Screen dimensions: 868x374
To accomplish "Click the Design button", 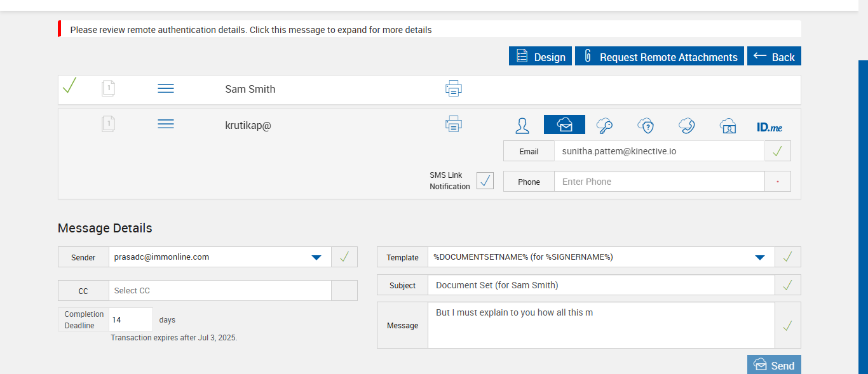I will [540, 57].
